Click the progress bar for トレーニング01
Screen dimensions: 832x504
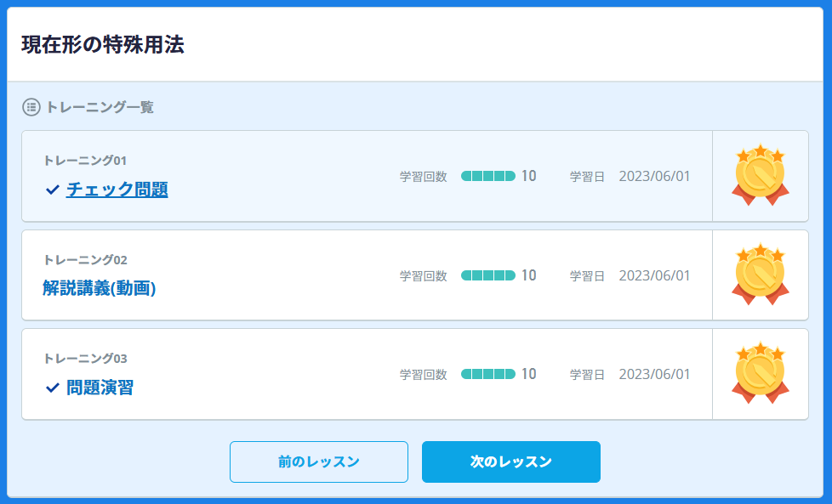[488, 176]
